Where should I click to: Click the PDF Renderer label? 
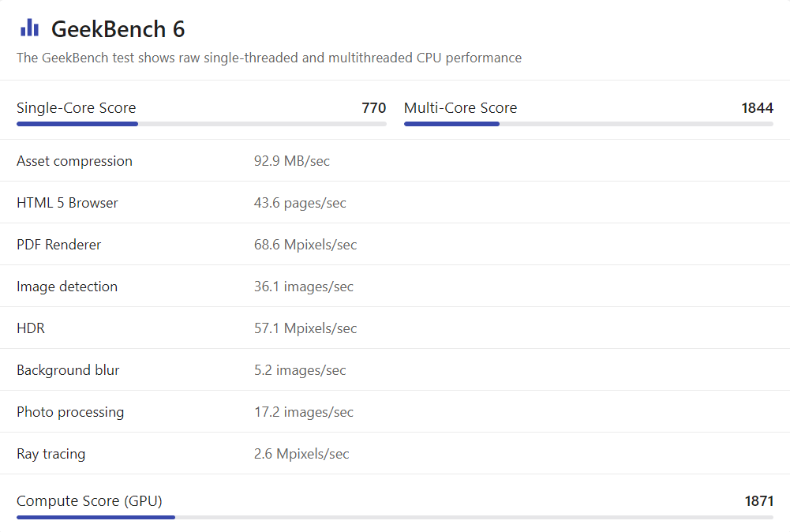point(58,245)
